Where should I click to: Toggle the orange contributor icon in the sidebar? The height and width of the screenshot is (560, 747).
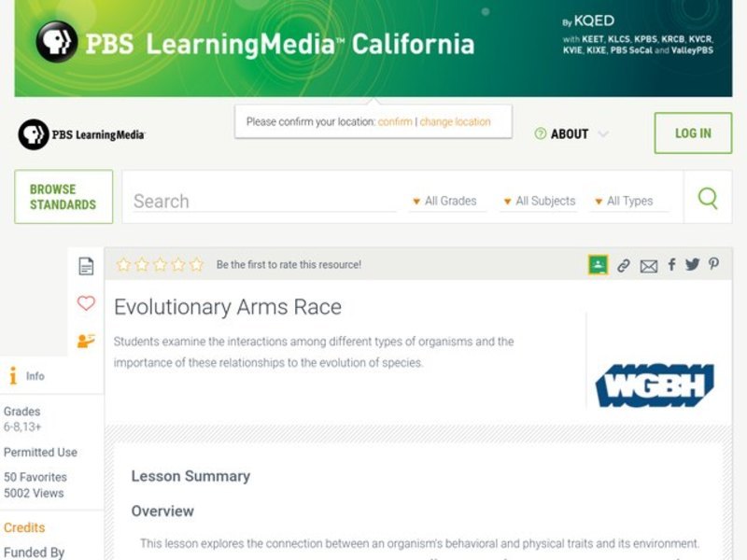[86, 340]
